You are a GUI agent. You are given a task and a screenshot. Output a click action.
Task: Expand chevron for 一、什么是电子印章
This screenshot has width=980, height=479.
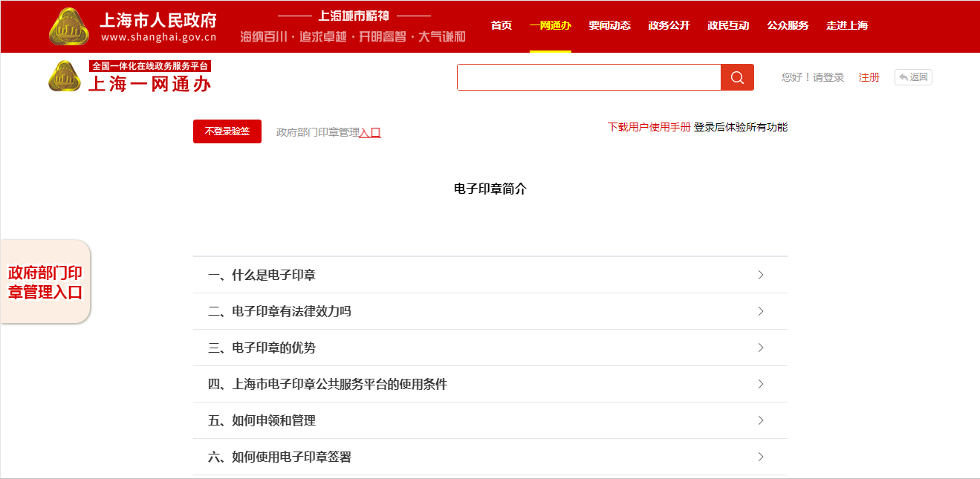[x=761, y=275]
